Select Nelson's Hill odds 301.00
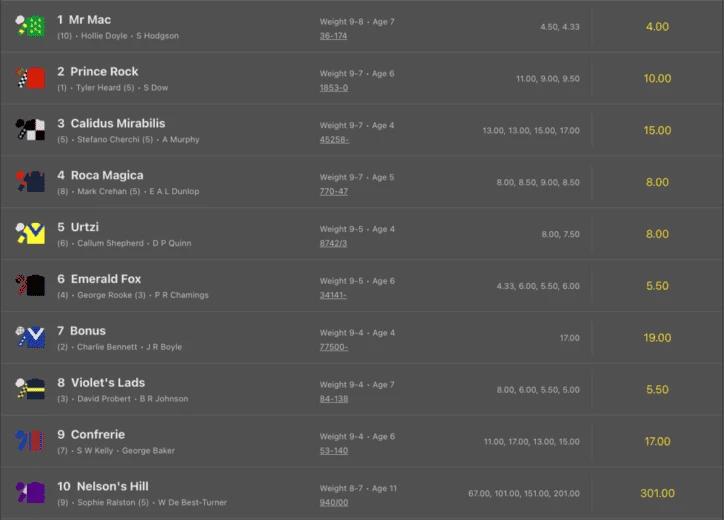 coord(657,493)
